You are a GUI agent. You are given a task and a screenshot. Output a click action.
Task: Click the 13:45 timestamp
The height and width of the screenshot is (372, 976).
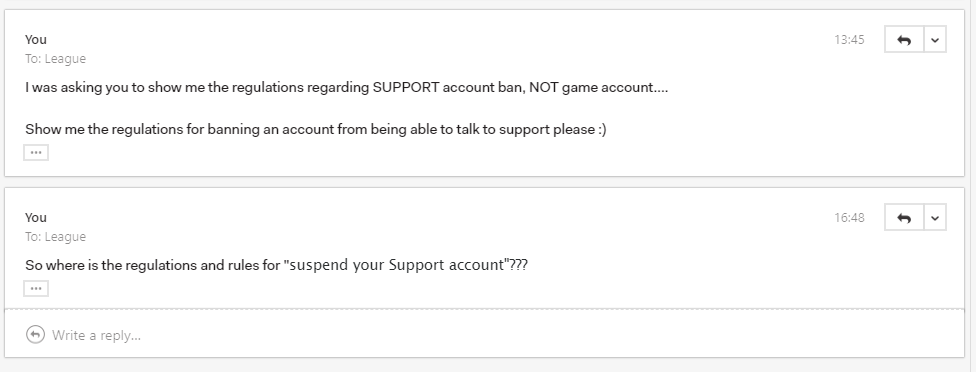point(849,40)
